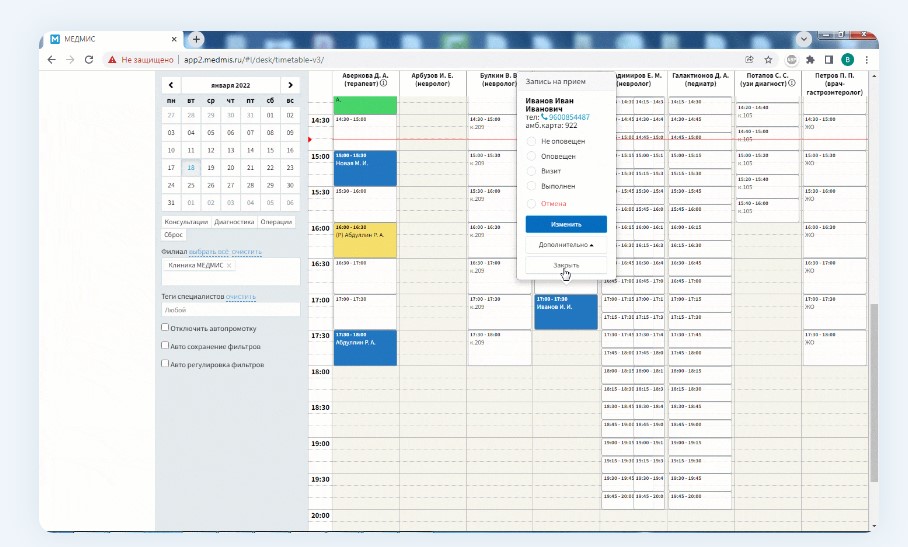Open blue Иванов И. И. 17:00 appointment
908x547 pixels.
pyautogui.click(x=566, y=312)
